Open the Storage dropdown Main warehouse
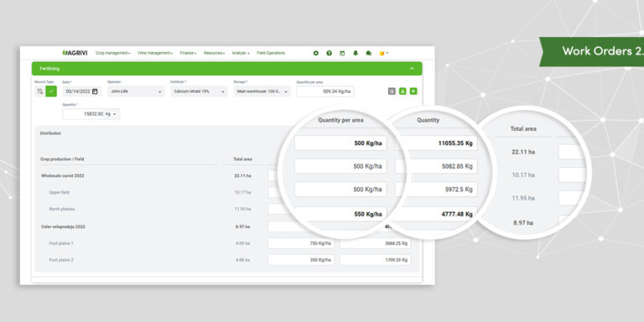The height and width of the screenshot is (322, 644). pos(262,91)
